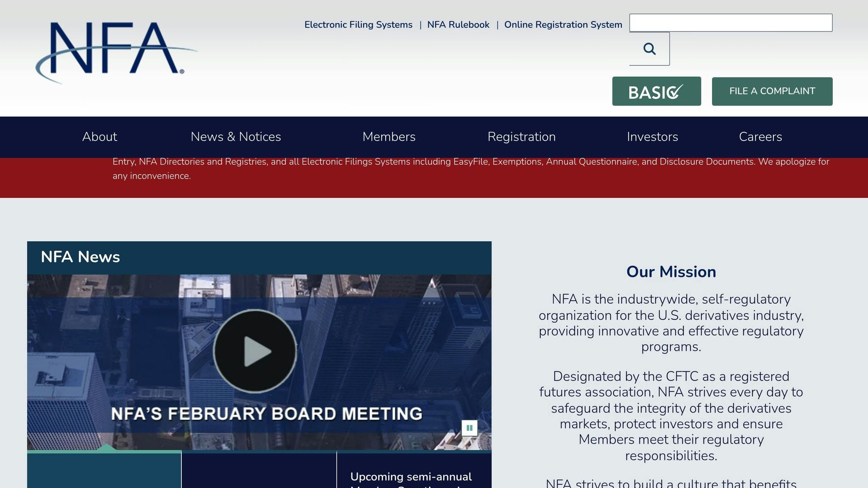Select the Upcoming semi-annual news tab
The height and width of the screenshot is (488, 868).
pos(415,469)
